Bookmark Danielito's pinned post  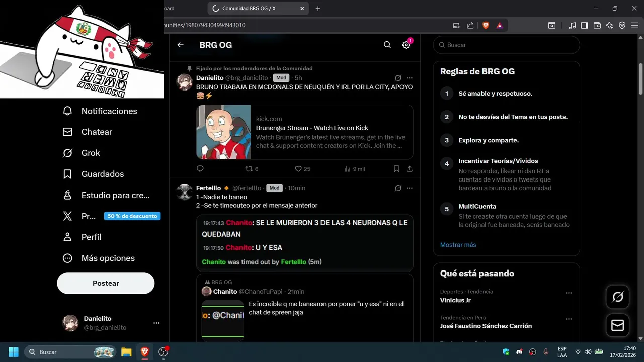click(x=396, y=169)
